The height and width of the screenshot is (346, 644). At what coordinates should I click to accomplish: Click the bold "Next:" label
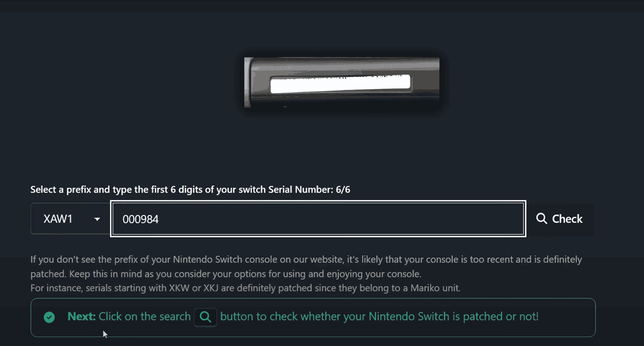(81, 317)
